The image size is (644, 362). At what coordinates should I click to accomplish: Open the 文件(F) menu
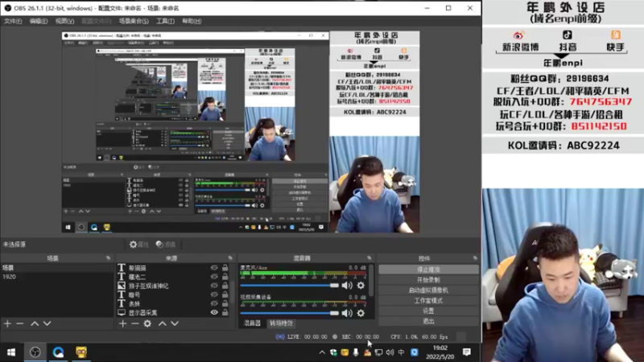pos(13,21)
